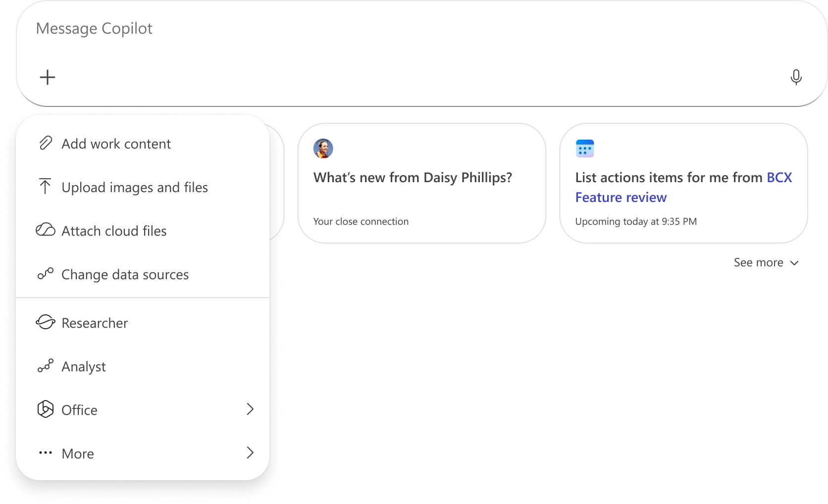Activate the microphone voice input icon
This screenshot has width=828, height=504.
pyautogui.click(x=796, y=77)
